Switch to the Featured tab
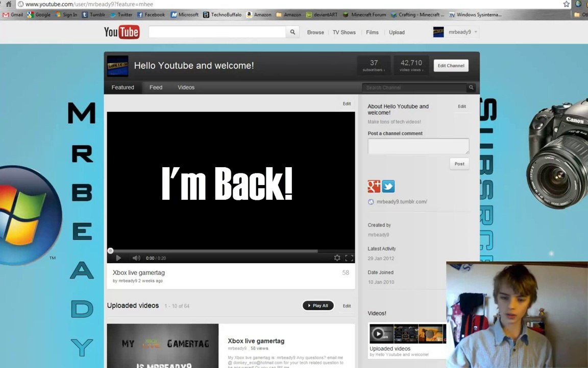588x368 pixels. (x=122, y=87)
